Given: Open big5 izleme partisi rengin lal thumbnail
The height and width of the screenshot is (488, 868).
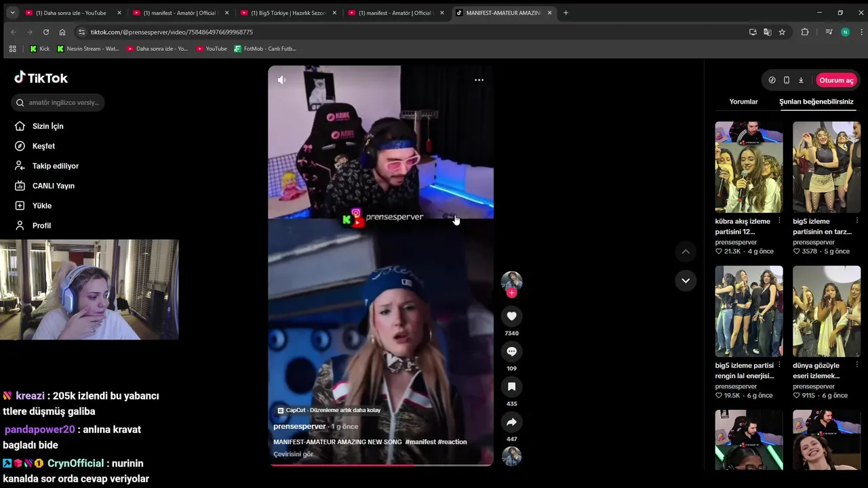Looking at the screenshot, I should pos(749,311).
